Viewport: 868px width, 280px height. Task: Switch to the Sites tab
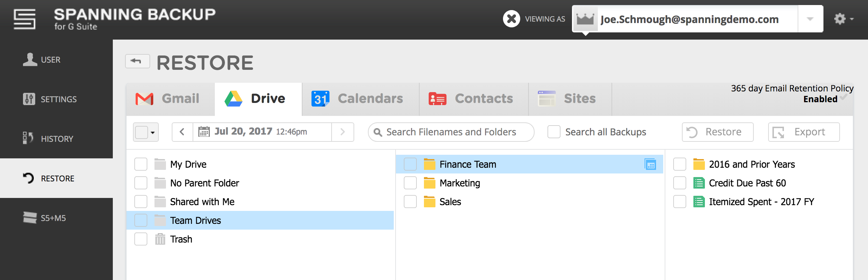point(570,99)
